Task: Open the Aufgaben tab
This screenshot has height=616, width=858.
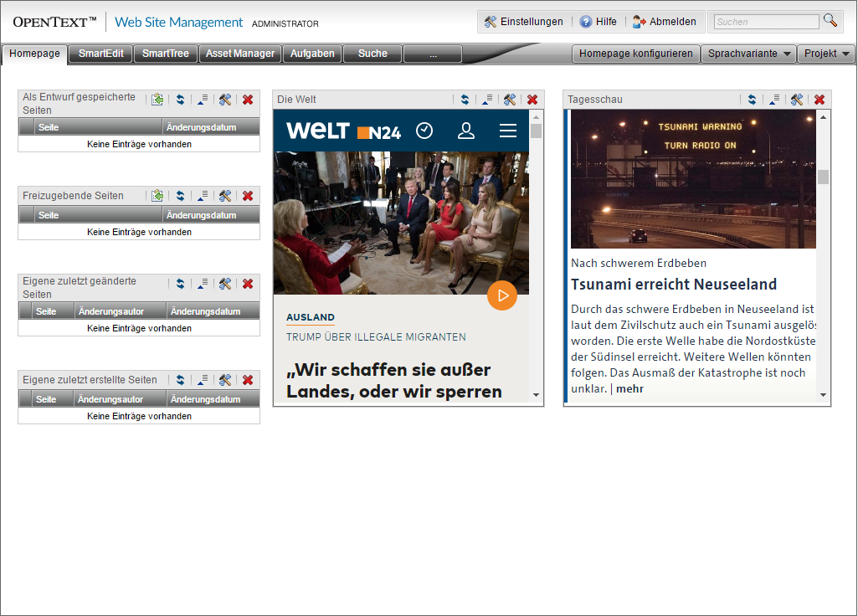Action: 312,54
